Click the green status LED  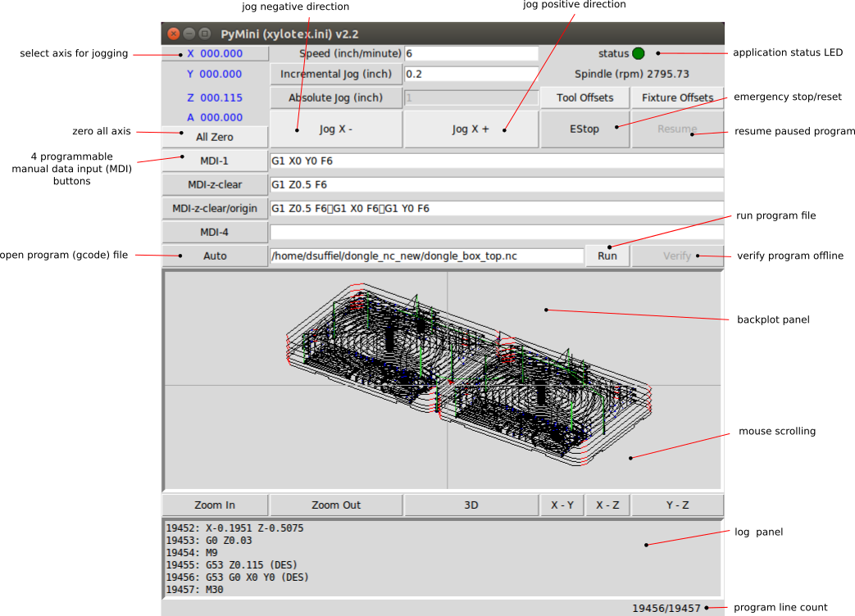(x=638, y=53)
